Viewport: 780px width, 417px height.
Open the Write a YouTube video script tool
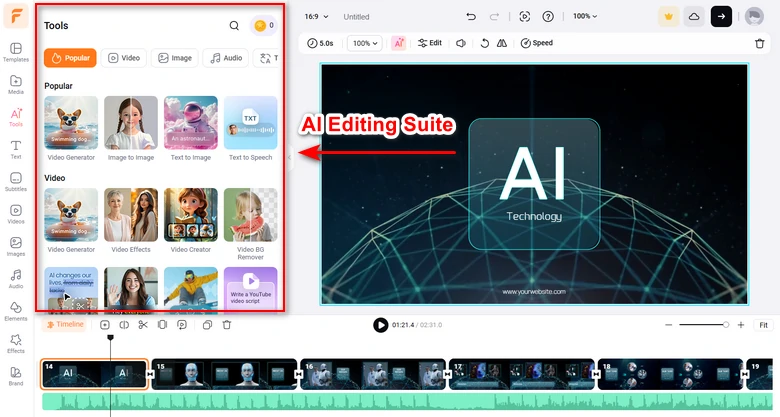(251, 290)
